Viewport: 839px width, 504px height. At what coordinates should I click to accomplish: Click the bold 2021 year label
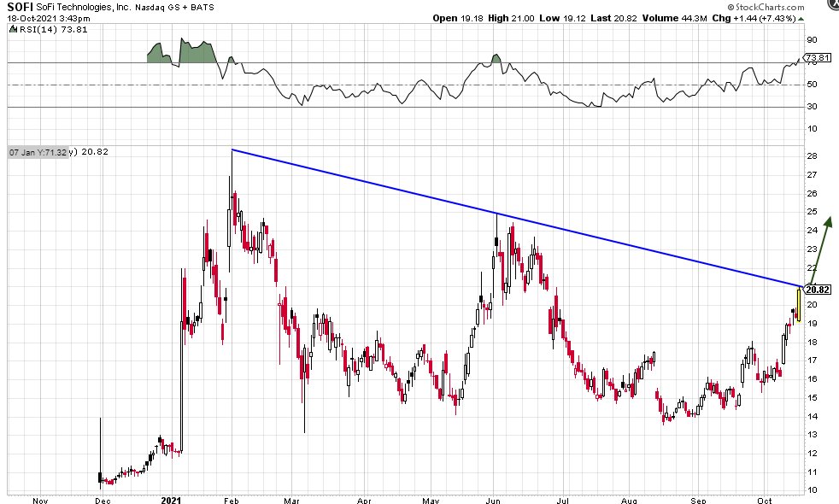171,501
